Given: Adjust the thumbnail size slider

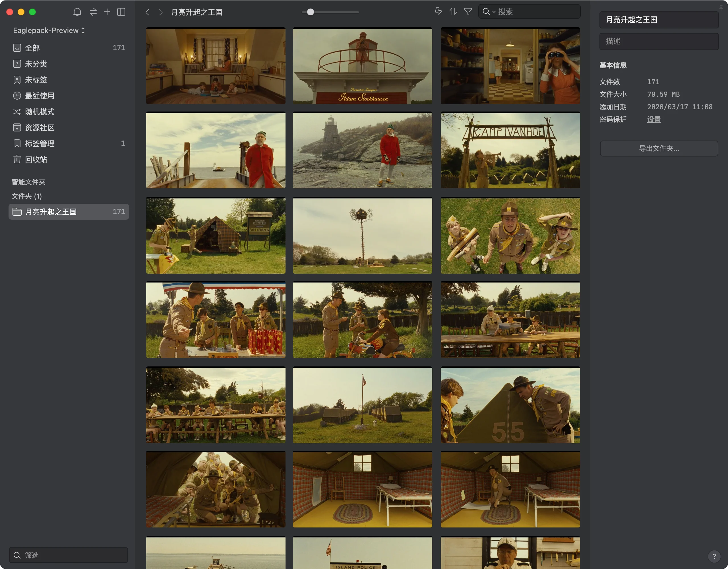Looking at the screenshot, I should (x=310, y=12).
